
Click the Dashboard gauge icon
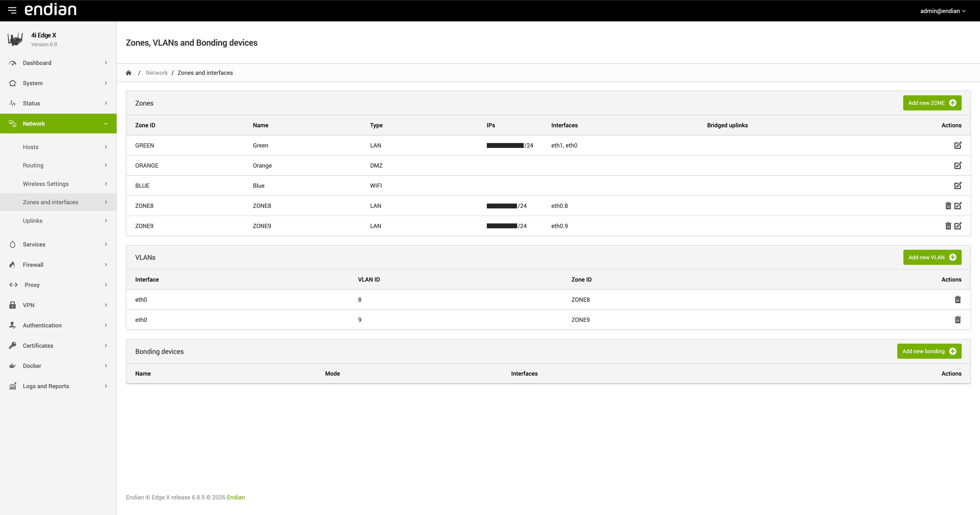12,63
